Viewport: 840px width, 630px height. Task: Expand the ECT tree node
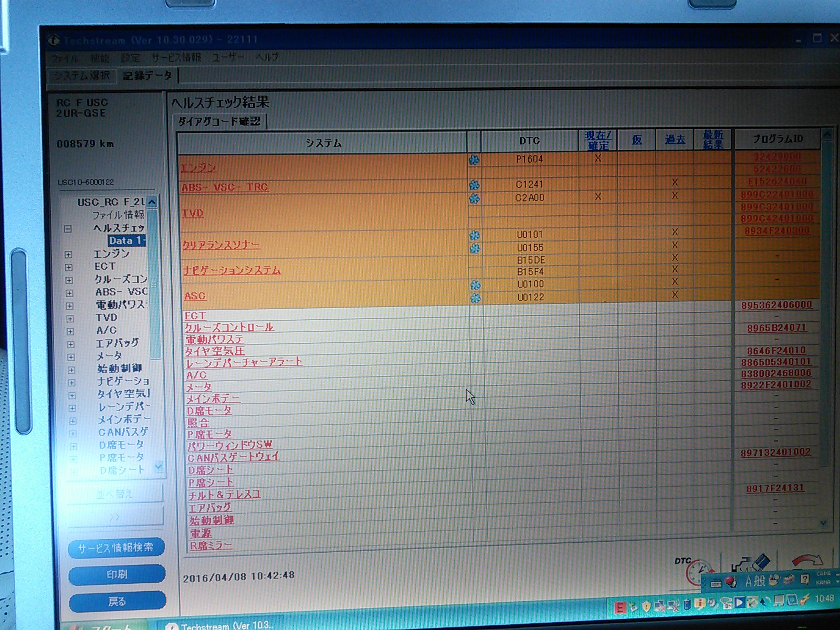(69, 267)
